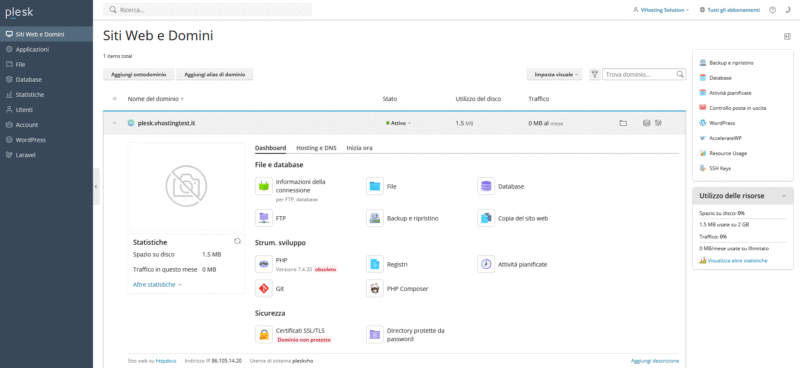Open the VHosting Solution user menu
The image size is (800, 368).
[661, 10]
